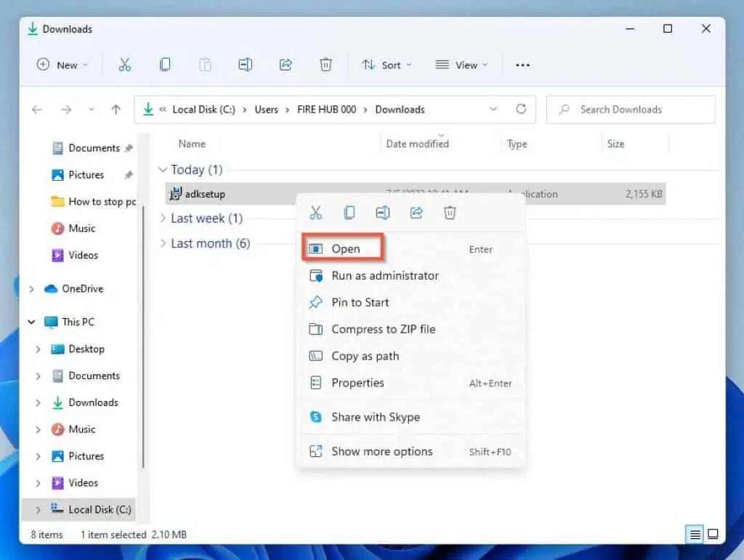Viewport: 744px width, 560px height.
Task: Click the Refresh icon in the address bar
Action: tap(521, 109)
